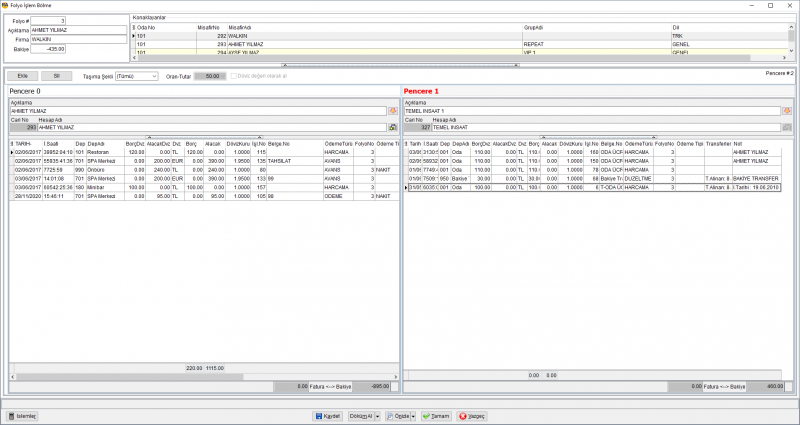Viewport: 800px width, 425px height.
Task: Click the Transferler column header in Pencere 1
Action: click(x=718, y=144)
